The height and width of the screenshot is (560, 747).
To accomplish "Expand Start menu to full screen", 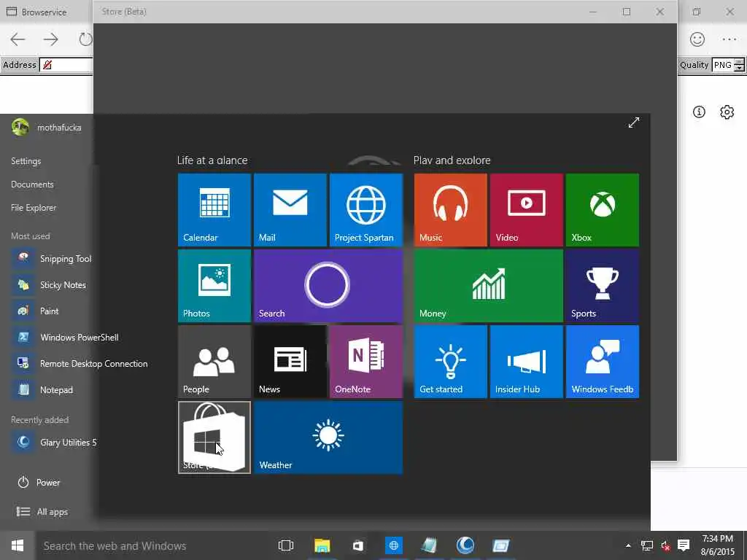I will 634,122.
